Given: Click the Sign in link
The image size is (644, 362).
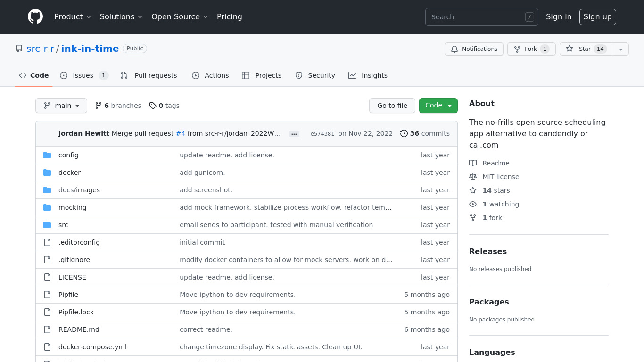Looking at the screenshot, I should pyautogui.click(x=559, y=16).
